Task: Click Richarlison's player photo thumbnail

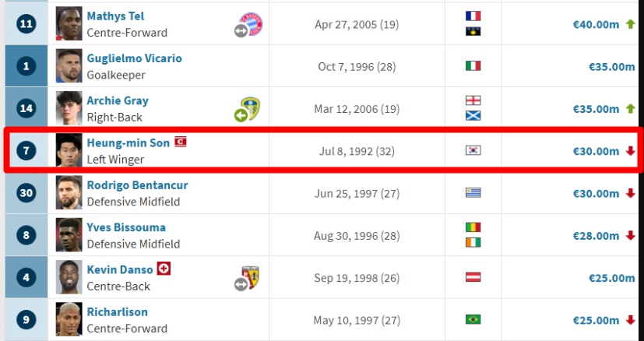Action: tap(69, 319)
